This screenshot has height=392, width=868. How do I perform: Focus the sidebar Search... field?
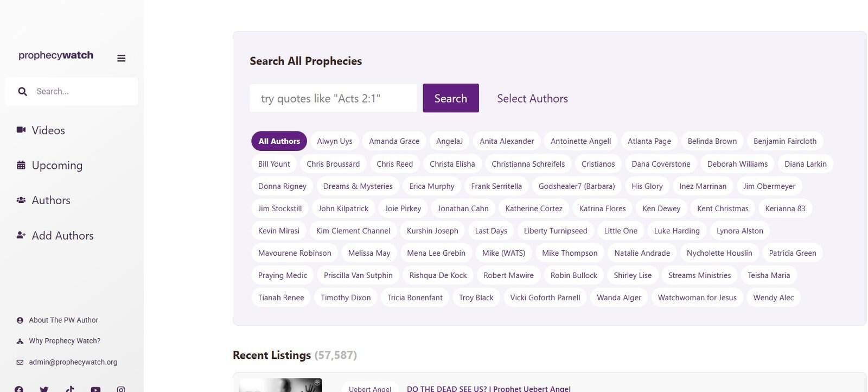point(71,91)
